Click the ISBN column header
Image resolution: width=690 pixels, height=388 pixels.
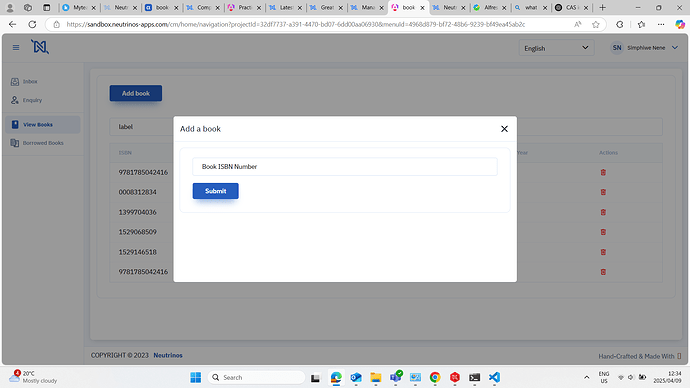125,153
